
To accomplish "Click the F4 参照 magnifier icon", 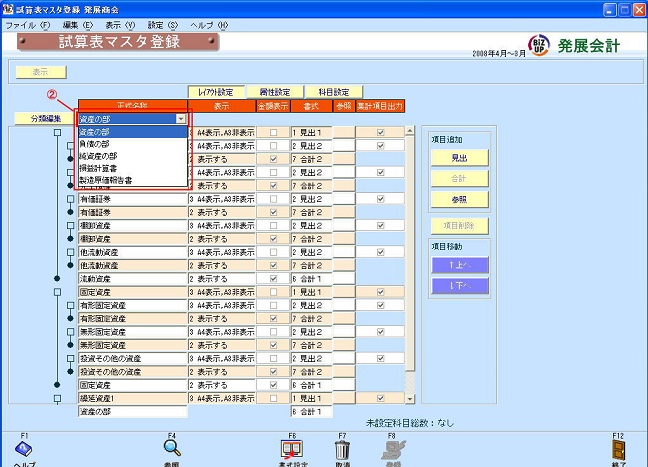I will pos(172,449).
